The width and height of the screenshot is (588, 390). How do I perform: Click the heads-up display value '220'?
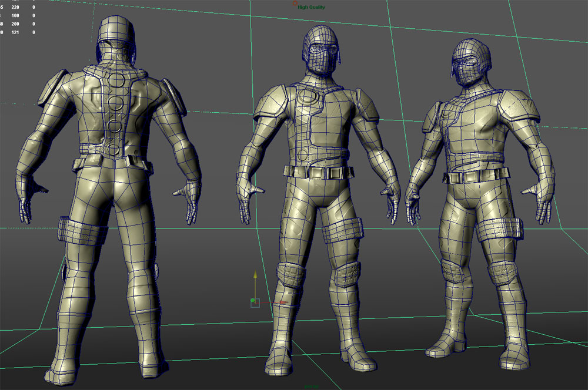[15, 7]
